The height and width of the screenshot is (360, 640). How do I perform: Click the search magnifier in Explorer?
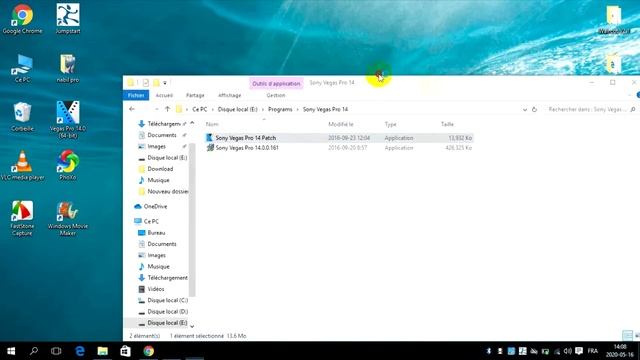pyautogui.click(x=633, y=109)
